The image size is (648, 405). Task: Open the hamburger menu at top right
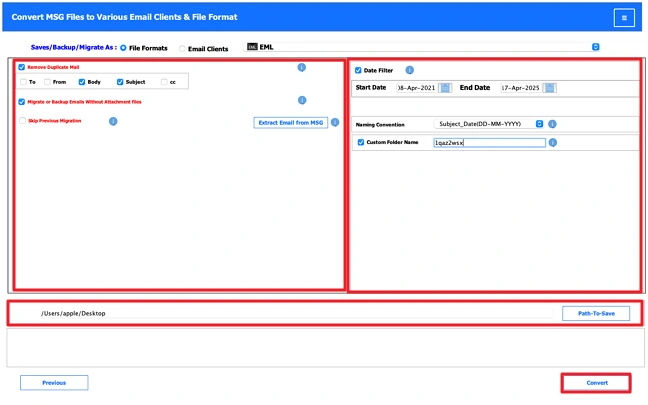point(623,17)
